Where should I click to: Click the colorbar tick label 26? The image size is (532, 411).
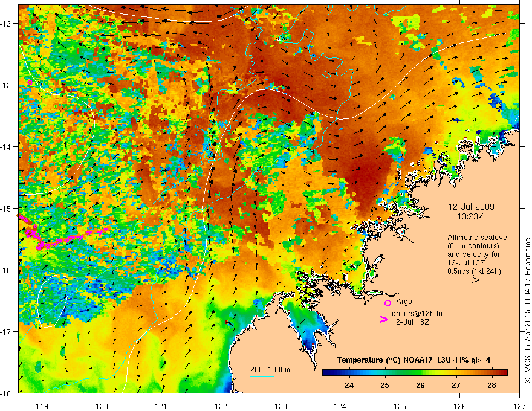[420, 385]
